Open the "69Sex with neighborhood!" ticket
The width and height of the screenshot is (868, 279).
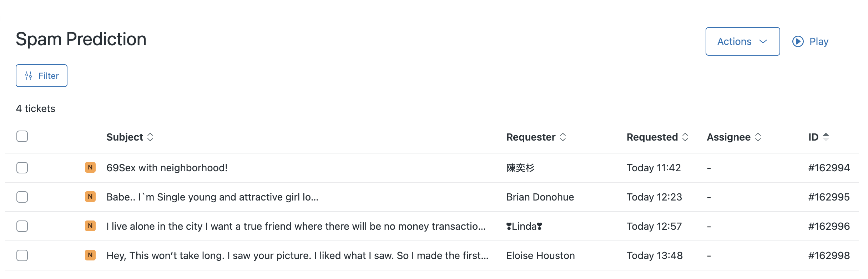[167, 168]
